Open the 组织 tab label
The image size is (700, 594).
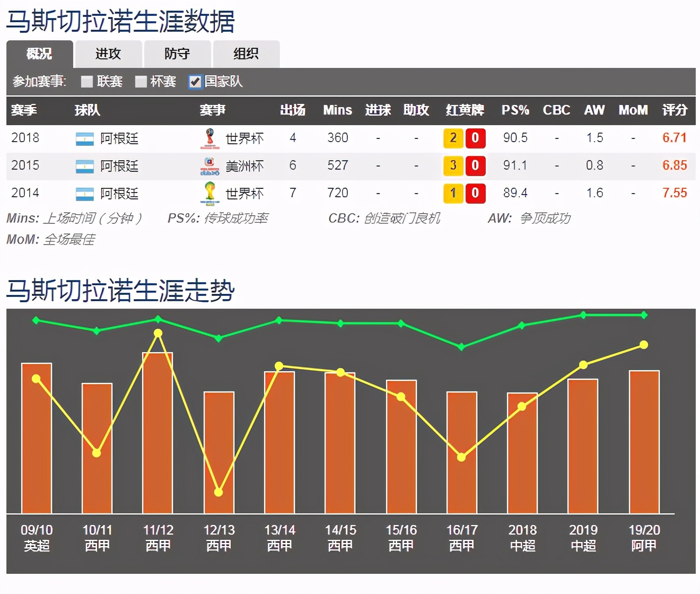pyautogui.click(x=246, y=54)
